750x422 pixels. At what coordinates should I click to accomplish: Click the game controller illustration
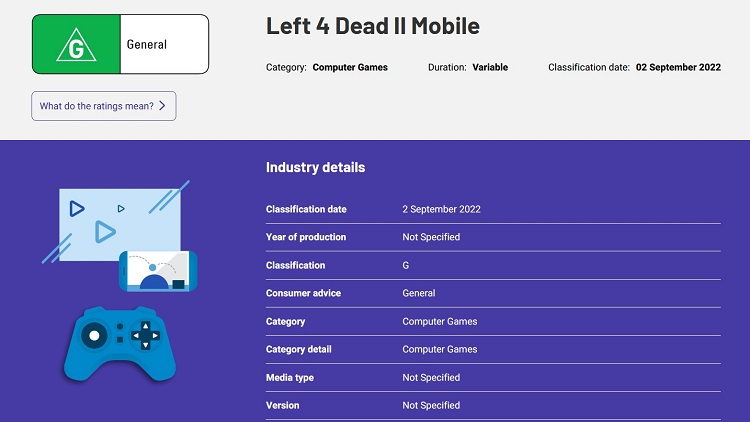coord(119,344)
